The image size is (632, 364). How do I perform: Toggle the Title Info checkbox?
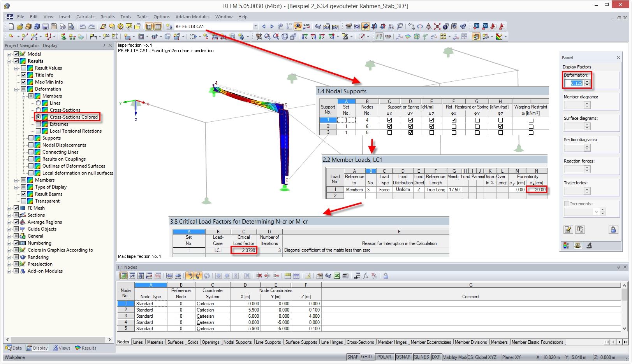click(x=24, y=75)
